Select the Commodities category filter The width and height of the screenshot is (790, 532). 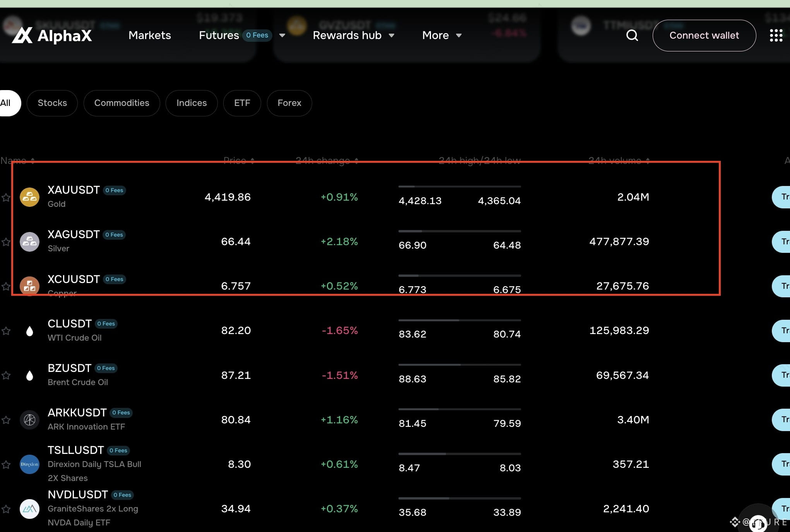[122, 103]
